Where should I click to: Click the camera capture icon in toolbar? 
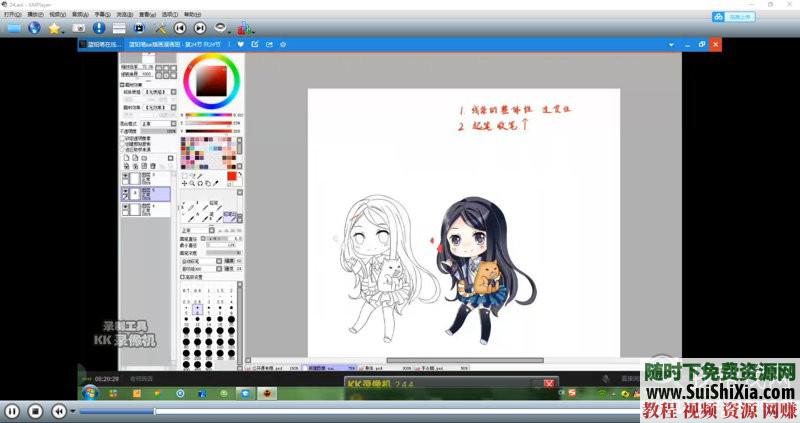coord(78,28)
